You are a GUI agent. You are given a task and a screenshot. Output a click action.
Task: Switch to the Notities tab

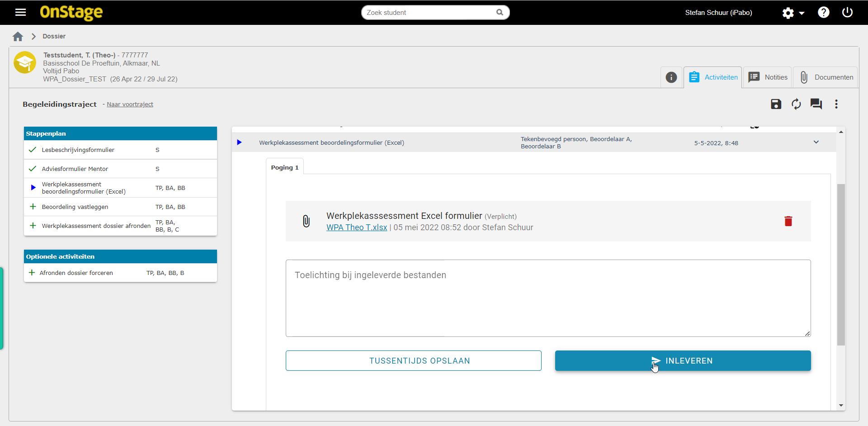point(768,77)
